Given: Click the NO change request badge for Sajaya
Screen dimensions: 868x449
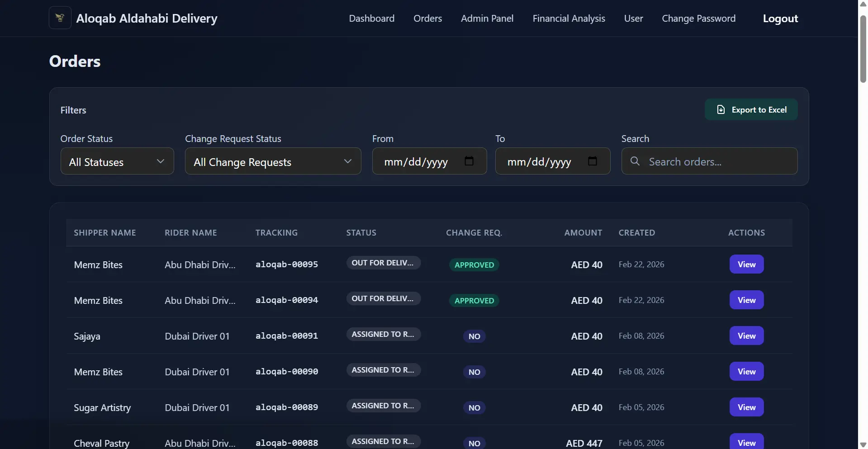Looking at the screenshot, I should pyautogui.click(x=474, y=336).
